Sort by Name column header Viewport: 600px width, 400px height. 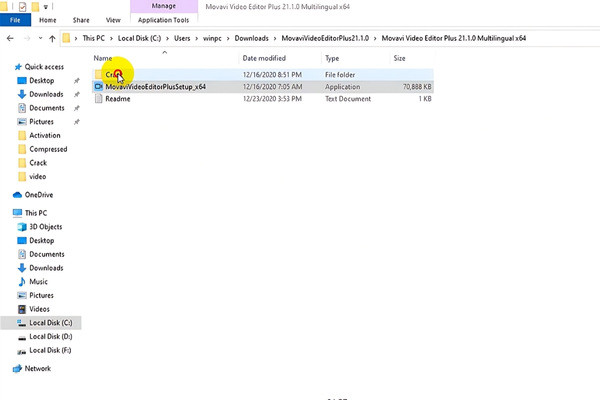click(103, 58)
